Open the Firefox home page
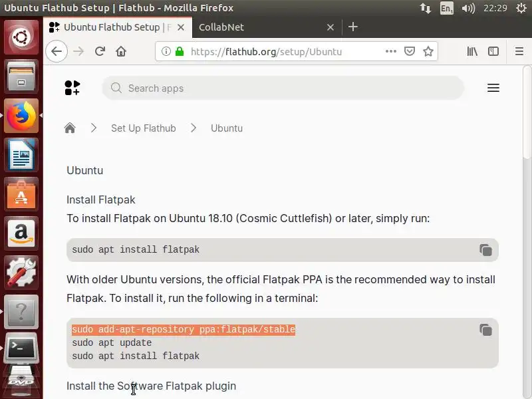 pyautogui.click(x=121, y=52)
